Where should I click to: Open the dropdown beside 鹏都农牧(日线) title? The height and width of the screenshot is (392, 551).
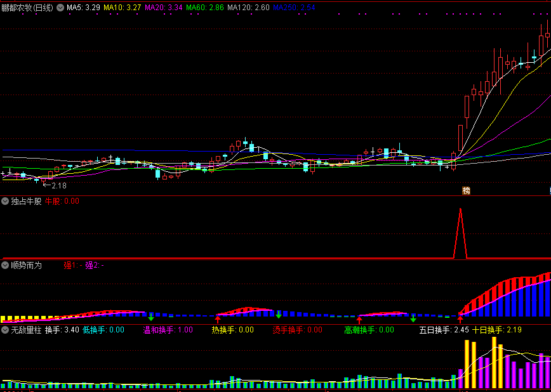pyautogui.click(x=60, y=8)
